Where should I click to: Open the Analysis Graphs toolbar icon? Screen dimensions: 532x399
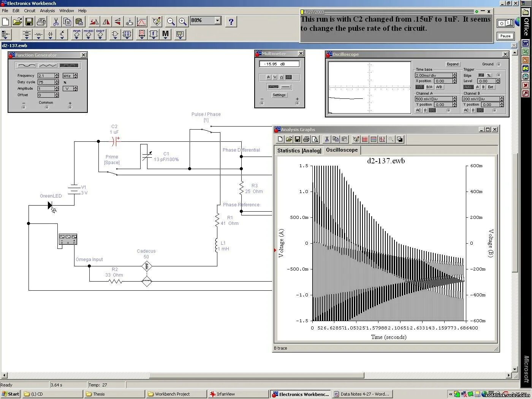(141, 22)
